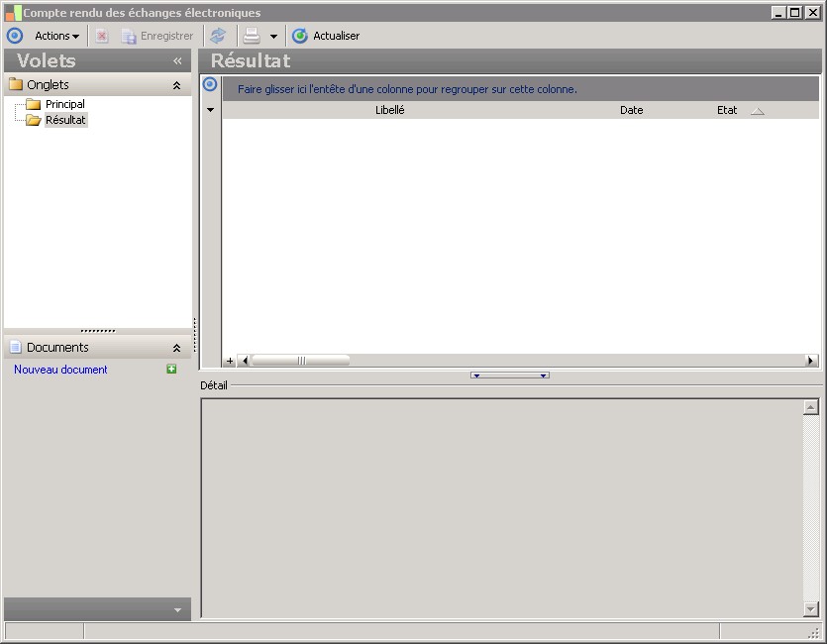Click the Documents page icon

click(16, 347)
